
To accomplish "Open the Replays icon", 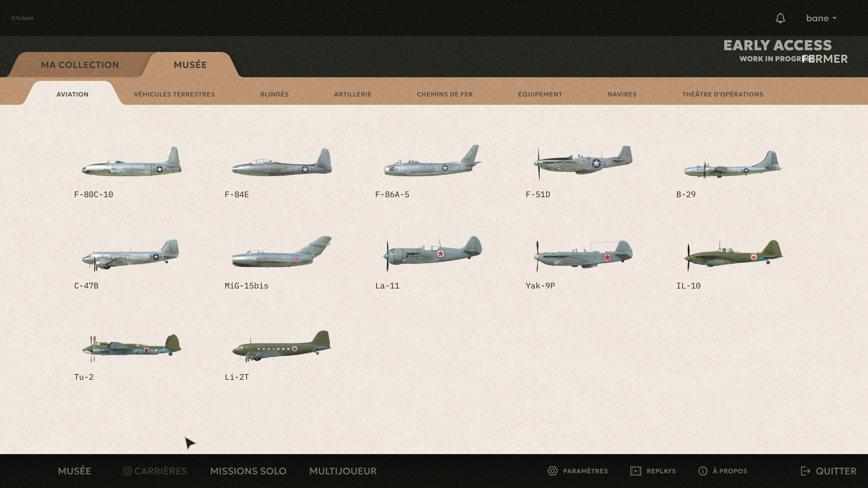I will click(636, 471).
